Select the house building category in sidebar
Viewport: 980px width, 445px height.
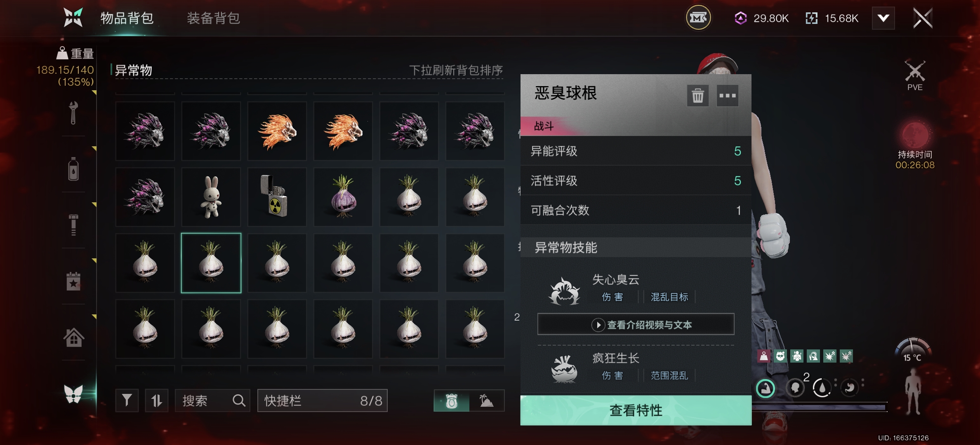[73, 337]
